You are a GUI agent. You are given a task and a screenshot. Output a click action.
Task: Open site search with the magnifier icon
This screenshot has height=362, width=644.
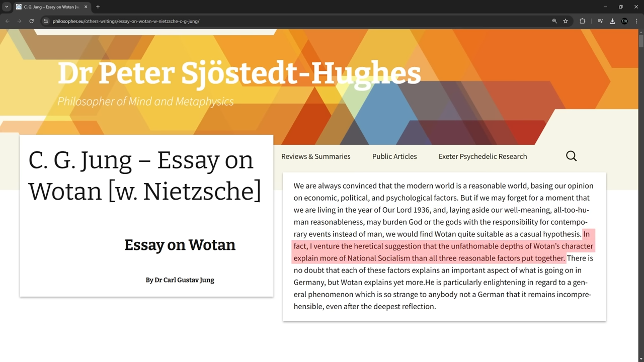pos(571,156)
